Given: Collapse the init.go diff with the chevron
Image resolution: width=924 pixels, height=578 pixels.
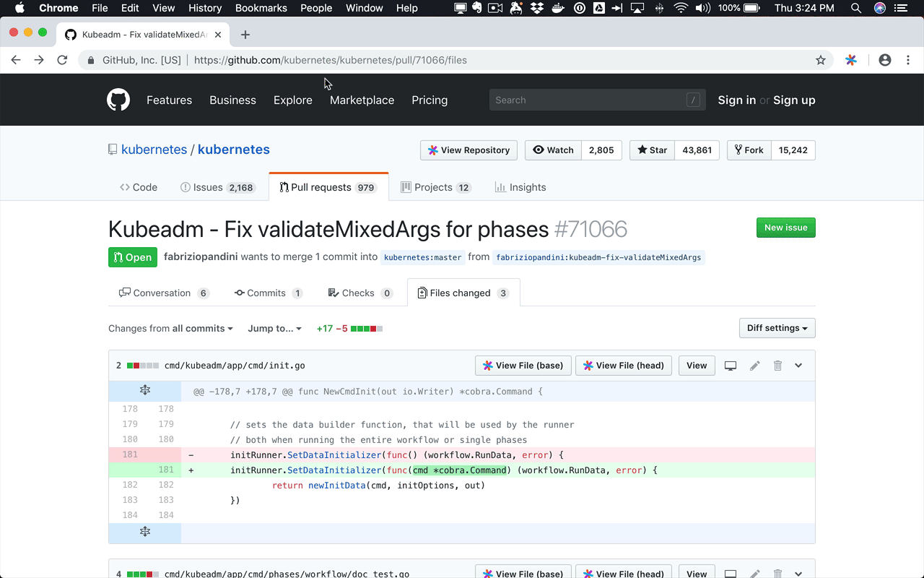Looking at the screenshot, I should coord(798,366).
